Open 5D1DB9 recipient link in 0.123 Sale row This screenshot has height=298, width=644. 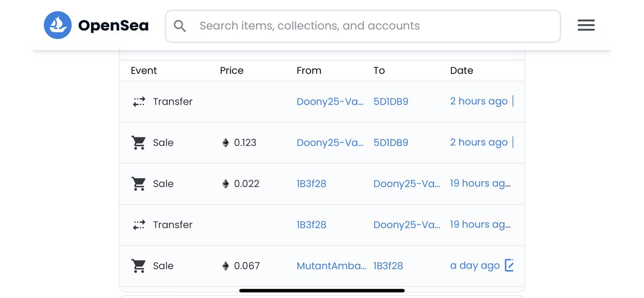coord(391,143)
